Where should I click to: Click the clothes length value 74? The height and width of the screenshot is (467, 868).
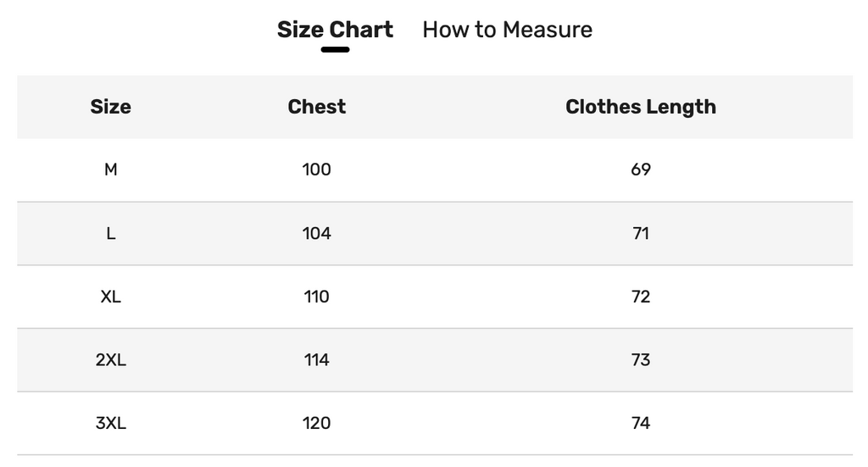tap(641, 423)
